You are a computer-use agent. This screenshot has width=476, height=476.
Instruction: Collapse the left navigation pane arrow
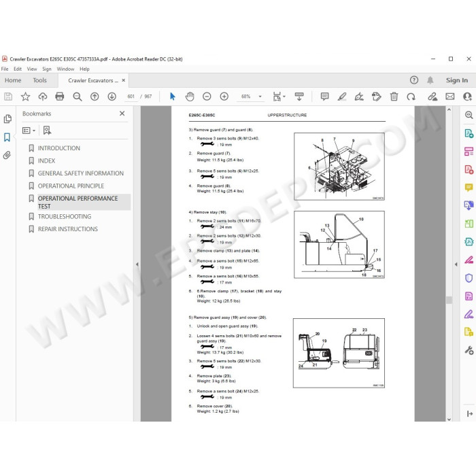pyautogui.click(x=137, y=265)
